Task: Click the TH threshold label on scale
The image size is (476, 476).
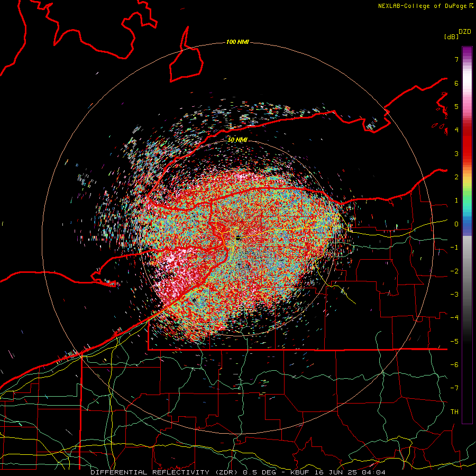Action: click(454, 412)
